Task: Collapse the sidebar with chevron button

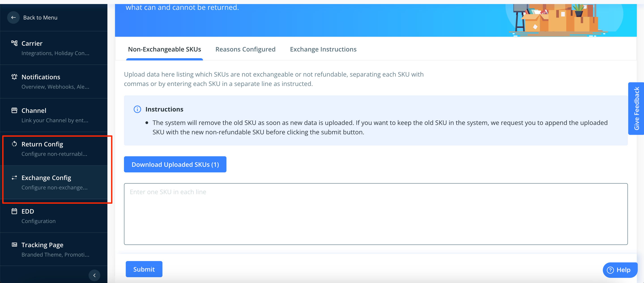Action: (x=94, y=275)
